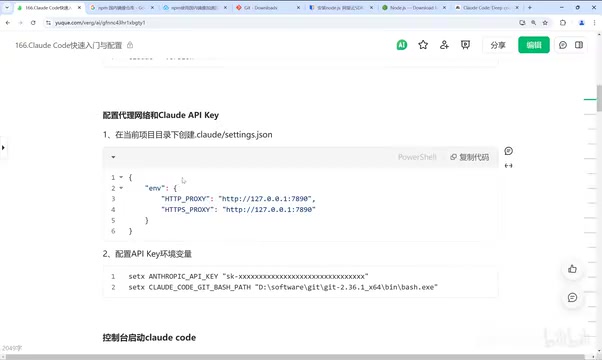
Task: Go forward in browser history
Action: (20, 23)
